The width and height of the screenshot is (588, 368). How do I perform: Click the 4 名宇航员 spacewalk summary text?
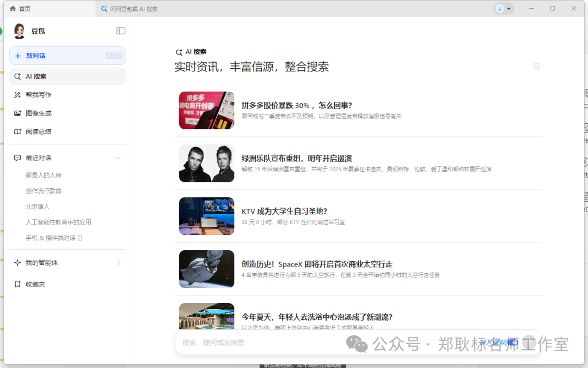click(x=340, y=275)
